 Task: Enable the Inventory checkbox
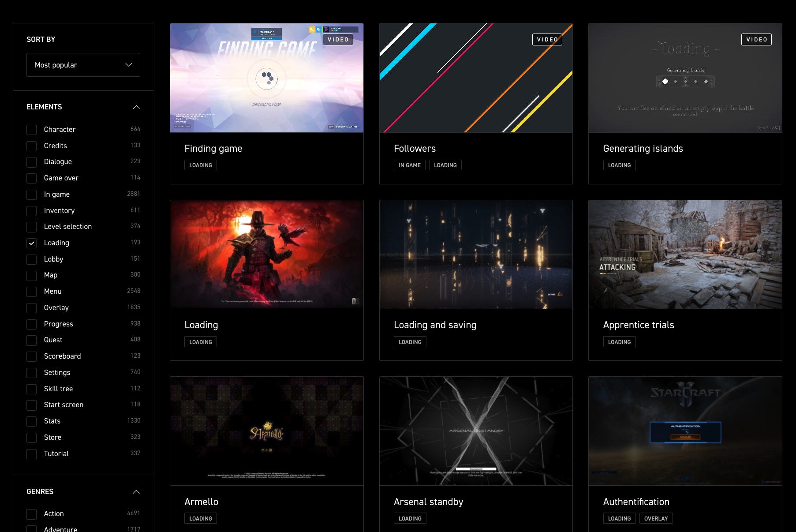pos(31,211)
